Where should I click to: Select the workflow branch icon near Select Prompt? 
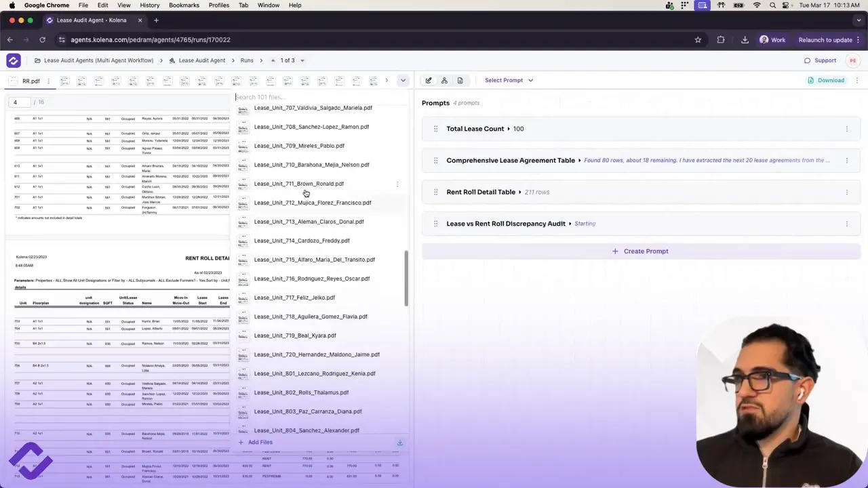[444, 80]
